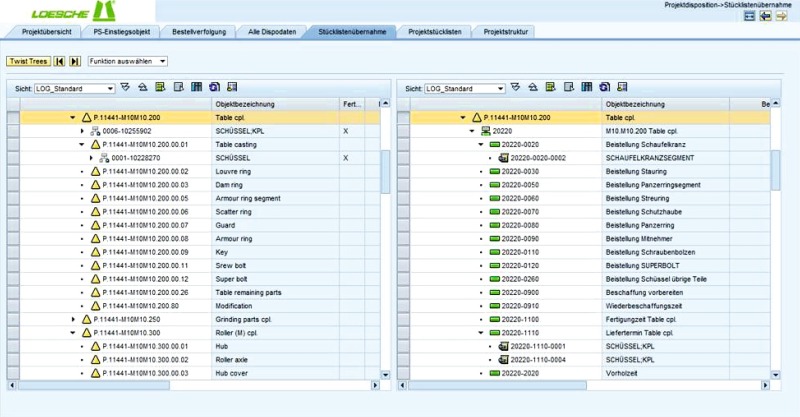This screenshot has width=800, height=417.
Task: Click the yellow forward arrow icon
Action: click(780, 17)
